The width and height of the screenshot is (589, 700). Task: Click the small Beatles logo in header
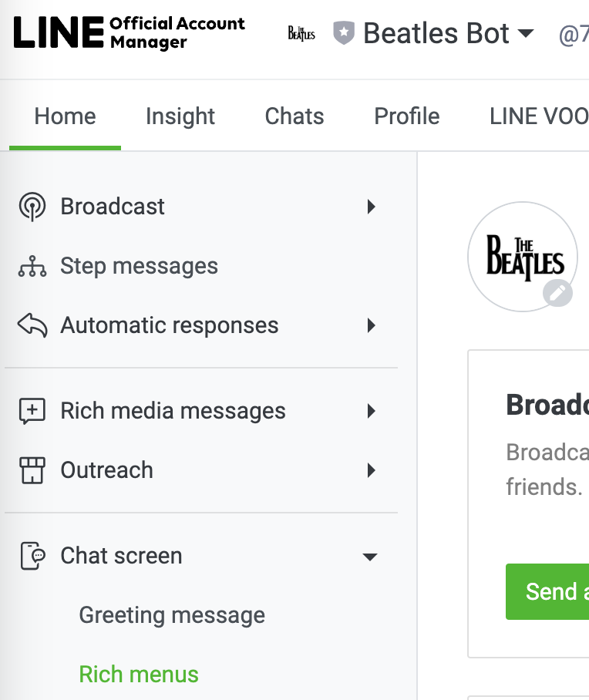301,33
